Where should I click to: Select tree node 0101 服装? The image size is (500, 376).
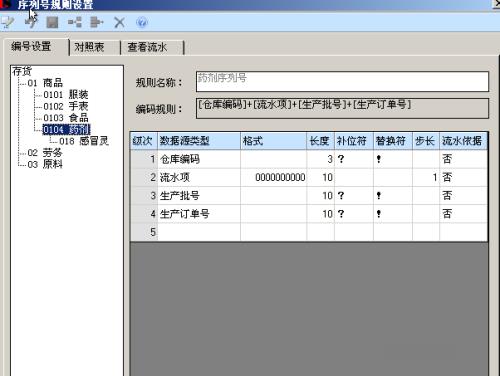(x=66, y=94)
